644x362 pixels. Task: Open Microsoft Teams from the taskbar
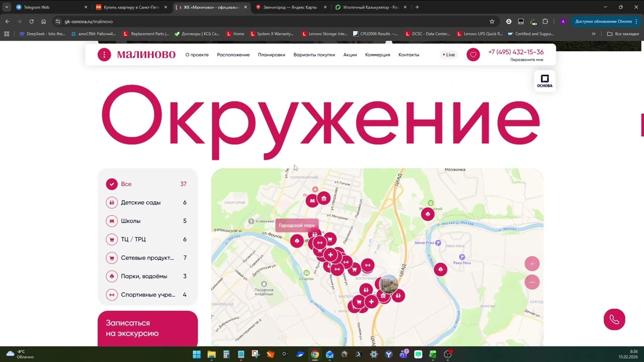pyautogui.click(x=404, y=354)
